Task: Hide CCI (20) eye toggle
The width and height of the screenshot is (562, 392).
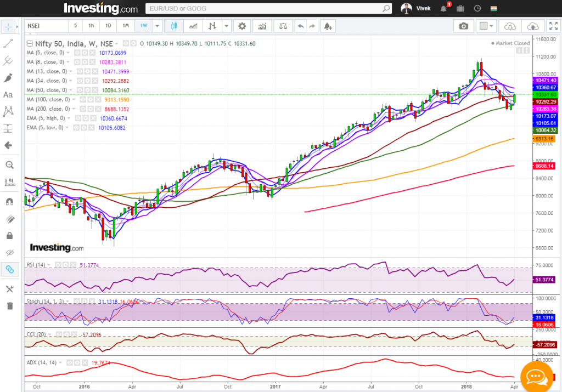Action: click(x=58, y=334)
